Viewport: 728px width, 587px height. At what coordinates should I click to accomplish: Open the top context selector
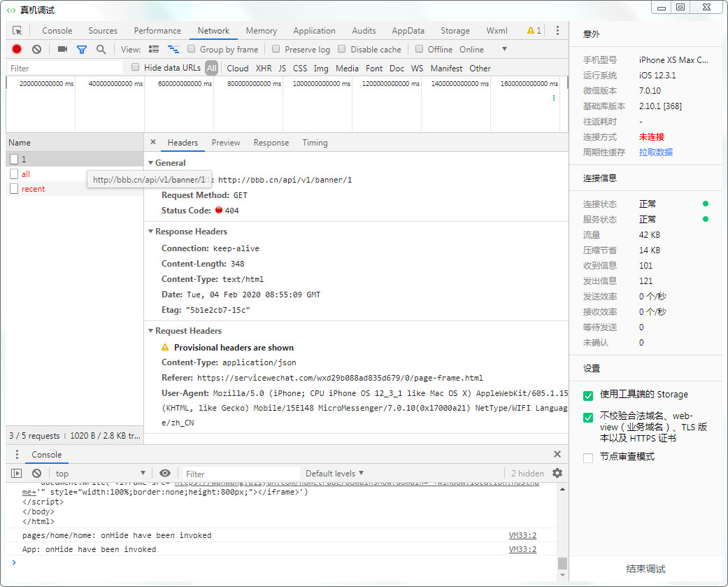(x=100, y=473)
